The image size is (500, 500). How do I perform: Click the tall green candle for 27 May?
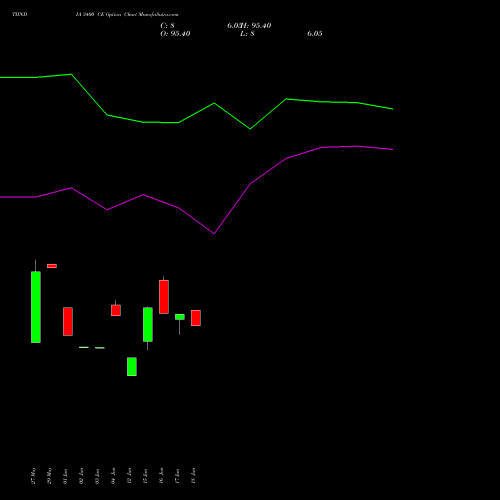click(x=36, y=307)
